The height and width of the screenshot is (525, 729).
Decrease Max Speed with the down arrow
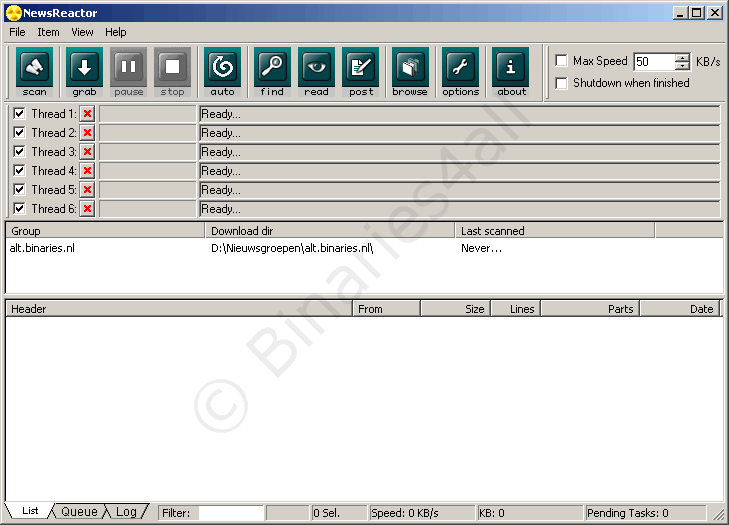pyautogui.click(x=682, y=66)
